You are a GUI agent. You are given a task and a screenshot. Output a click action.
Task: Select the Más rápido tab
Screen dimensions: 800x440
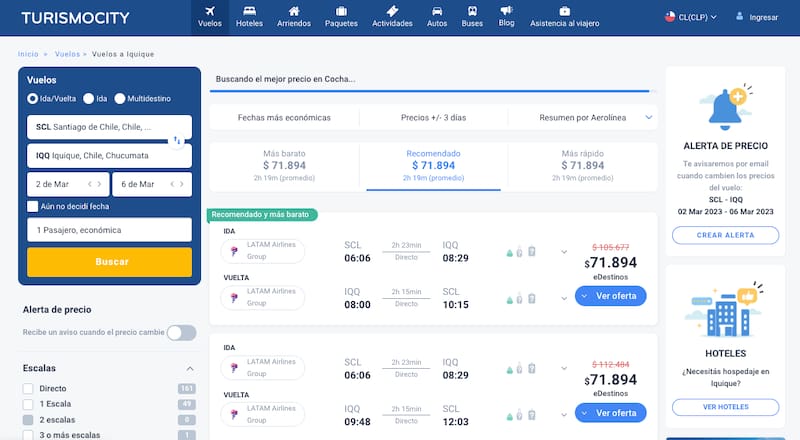click(581, 165)
